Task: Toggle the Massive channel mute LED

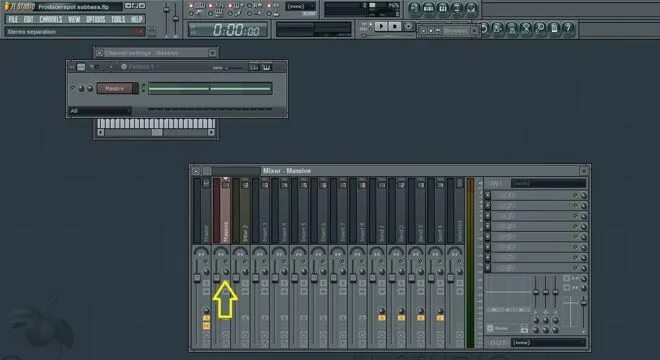Action: click(x=73, y=88)
